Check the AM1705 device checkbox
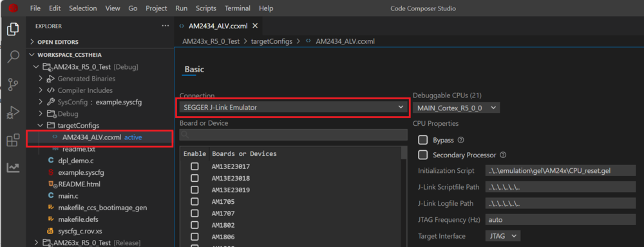The width and height of the screenshot is (644, 247). 194,201
